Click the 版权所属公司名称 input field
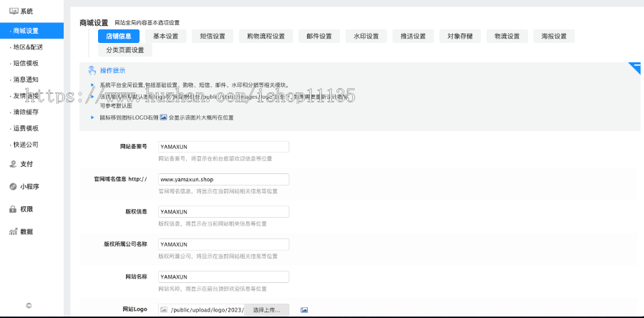Image resolution: width=644 pixels, height=318 pixels. [x=223, y=244]
